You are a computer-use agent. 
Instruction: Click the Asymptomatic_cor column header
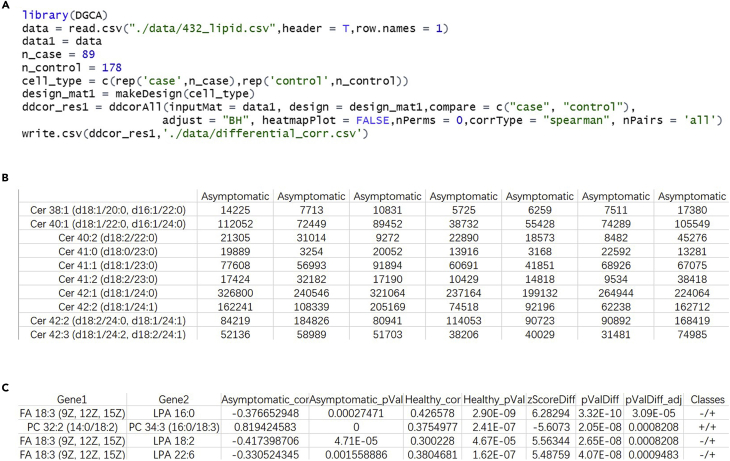(x=265, y=400)
